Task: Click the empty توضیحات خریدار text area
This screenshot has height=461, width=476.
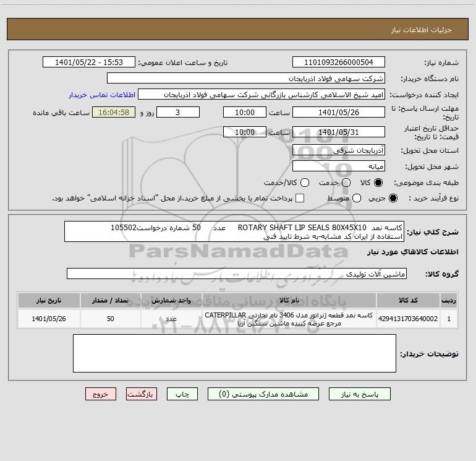Action: pos(234,353)
